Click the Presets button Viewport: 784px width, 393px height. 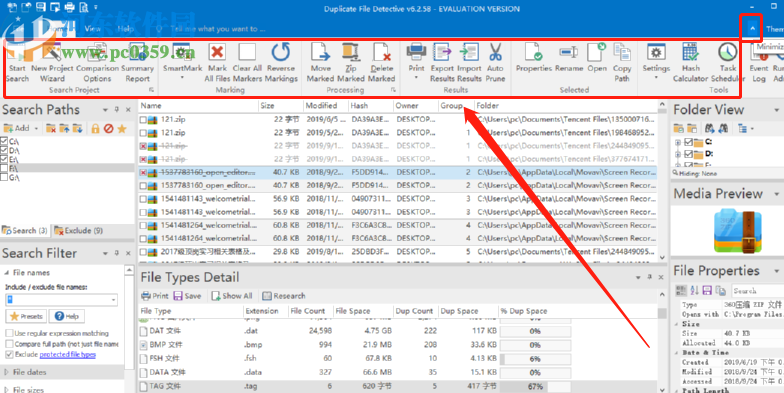coord(26,316)
